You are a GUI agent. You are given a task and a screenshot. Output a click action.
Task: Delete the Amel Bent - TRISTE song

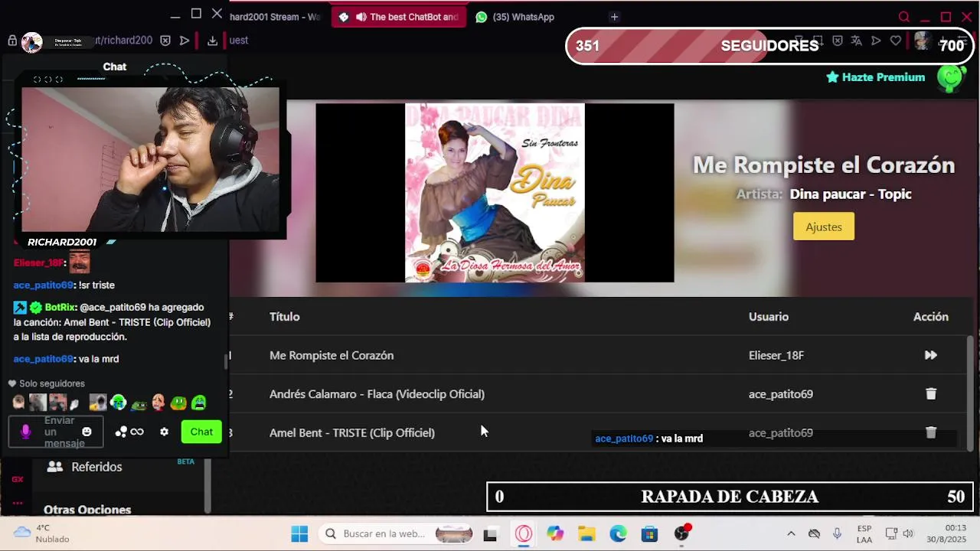pyautogui.click(x=931, y=432)
